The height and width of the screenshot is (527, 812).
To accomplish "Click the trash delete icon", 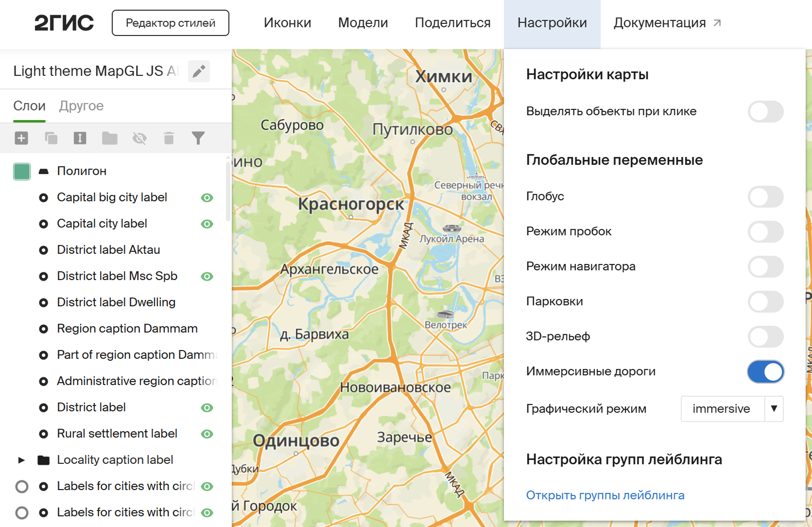I will point(169,139).
